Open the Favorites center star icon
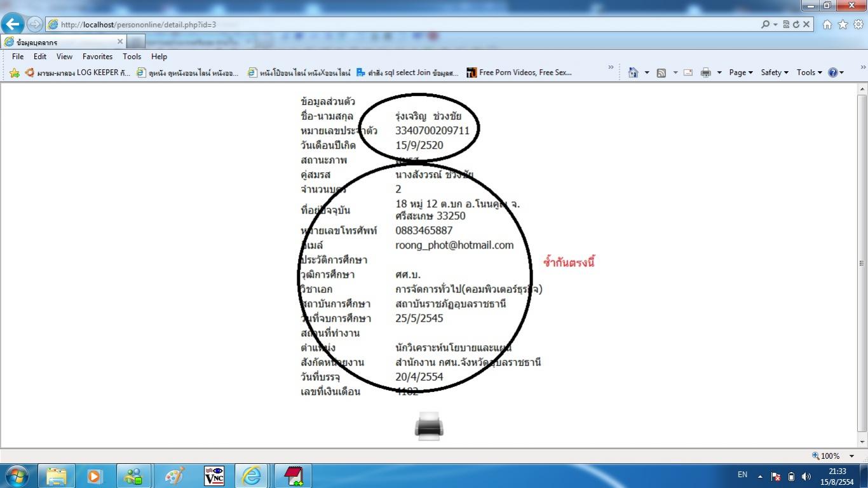Image resolution: width=868 pixels, height=488 pixels. point(843,24)
